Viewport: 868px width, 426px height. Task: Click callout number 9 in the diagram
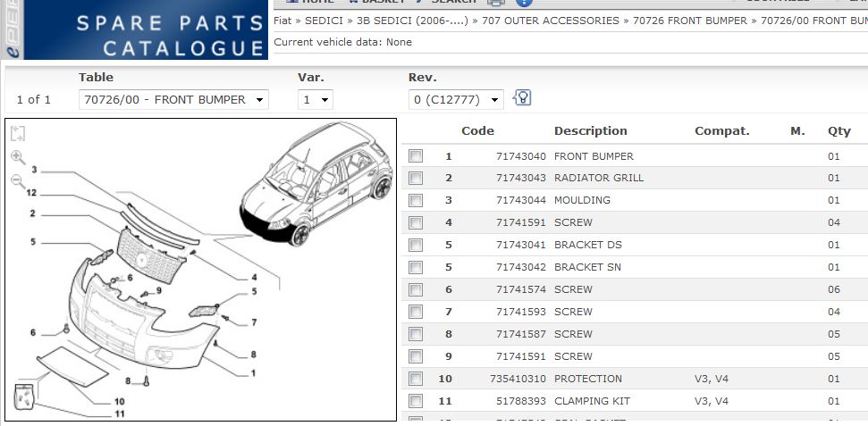tap(159, 290)
